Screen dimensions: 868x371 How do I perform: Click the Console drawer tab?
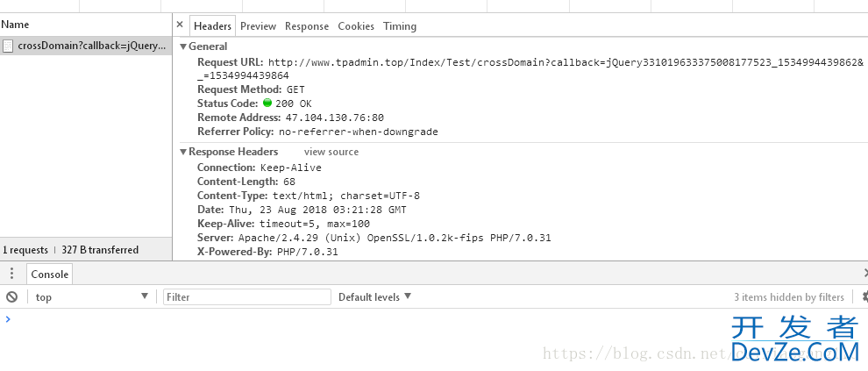point(49,275)
